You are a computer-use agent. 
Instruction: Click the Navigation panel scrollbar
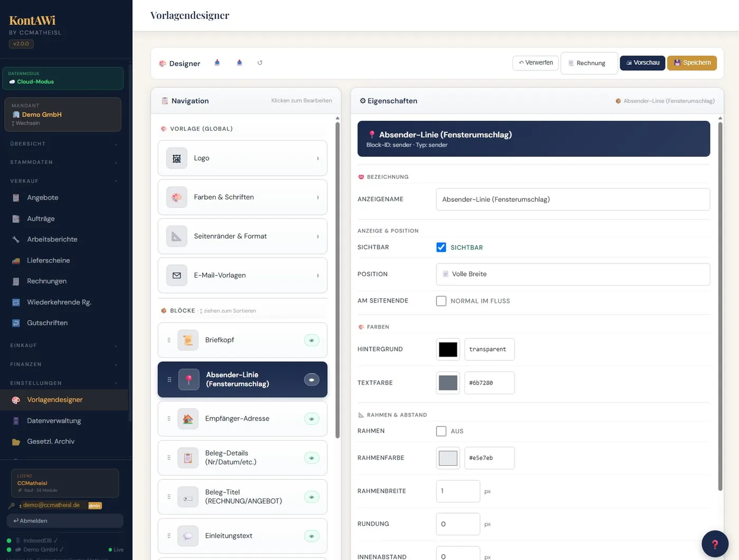click(337, 280)
